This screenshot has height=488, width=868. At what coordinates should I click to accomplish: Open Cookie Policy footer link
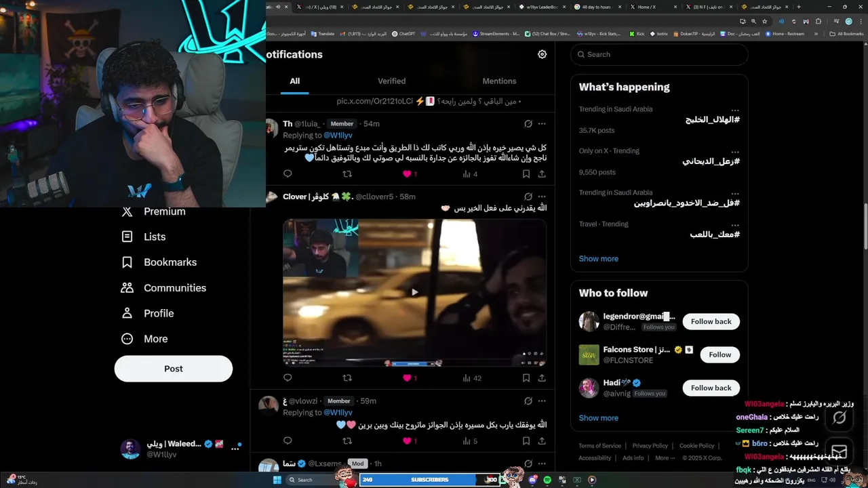[x=697, y=446]
